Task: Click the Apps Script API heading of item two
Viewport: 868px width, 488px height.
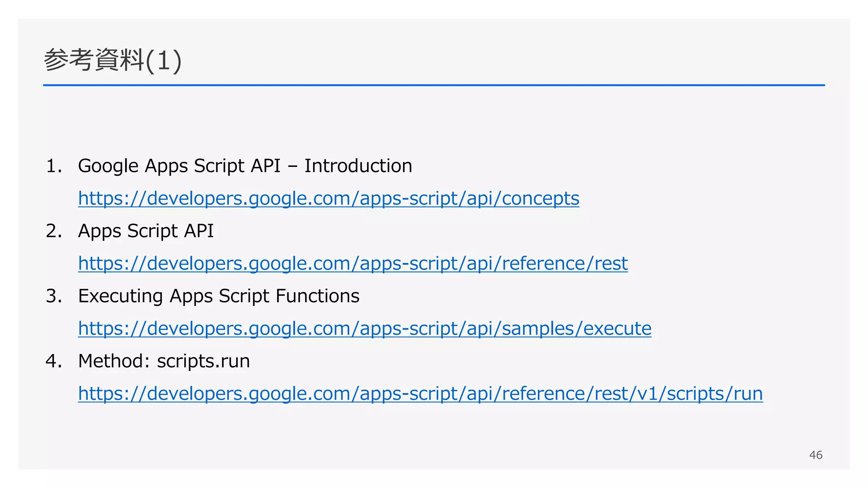Action: point(146,231)
